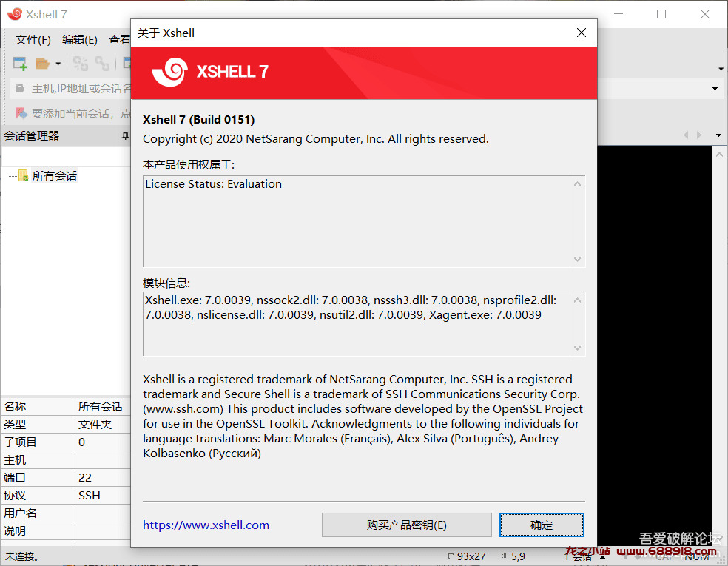
Task: Open the 编辑(E) menu
Action: tap(80, 40)
